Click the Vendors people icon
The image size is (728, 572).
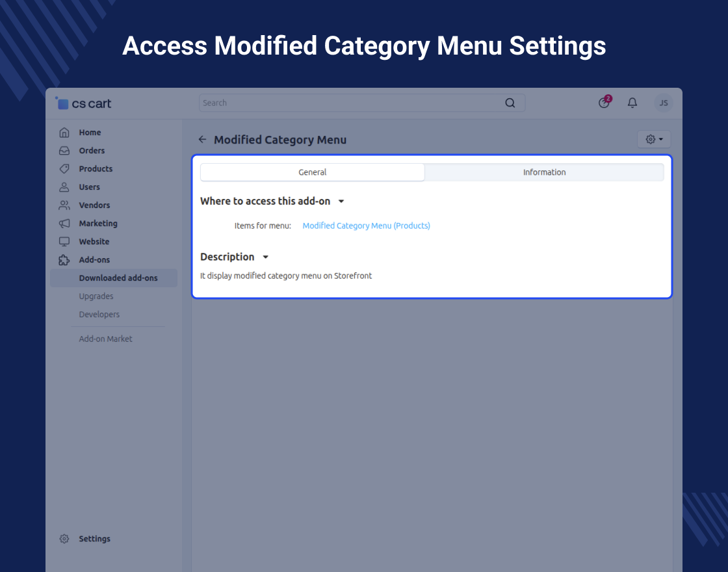[x=64, y=205]
